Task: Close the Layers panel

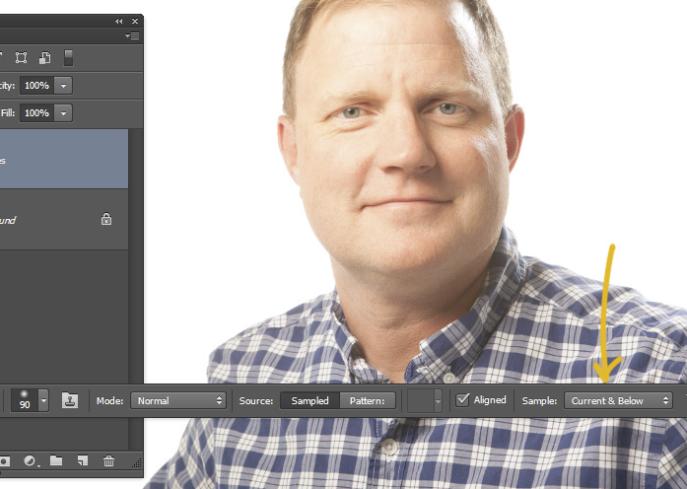Action: (x=135, y=21)
